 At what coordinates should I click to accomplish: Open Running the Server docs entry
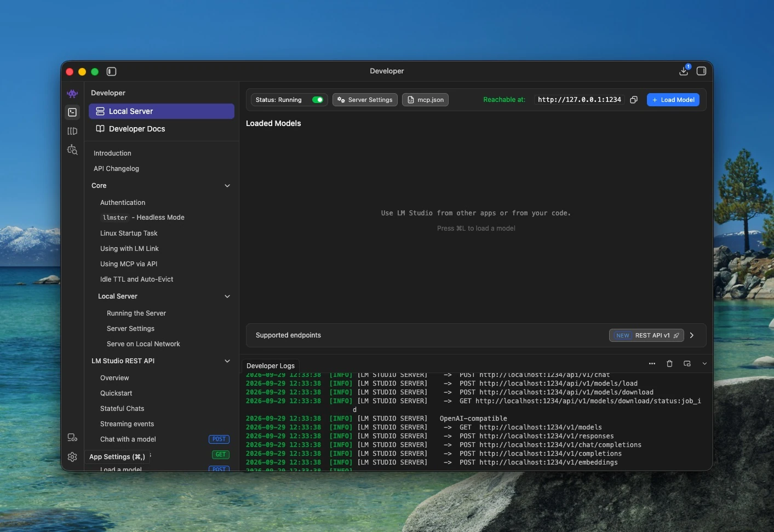pos(136,313)
